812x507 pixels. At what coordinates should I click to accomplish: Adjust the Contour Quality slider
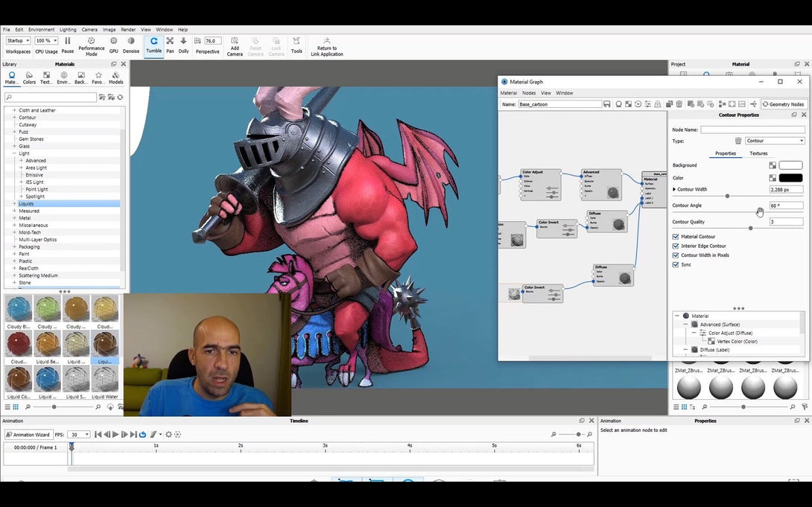(x=750, y=228)
